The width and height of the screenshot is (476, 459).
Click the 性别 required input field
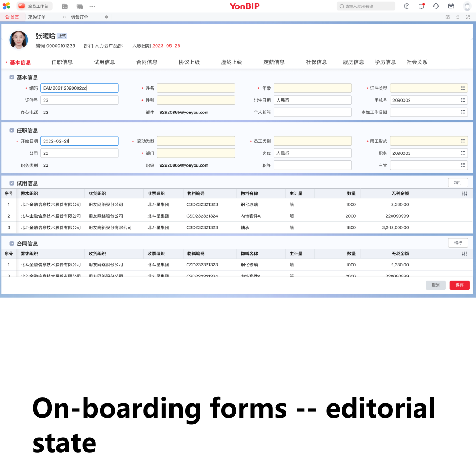196,100
